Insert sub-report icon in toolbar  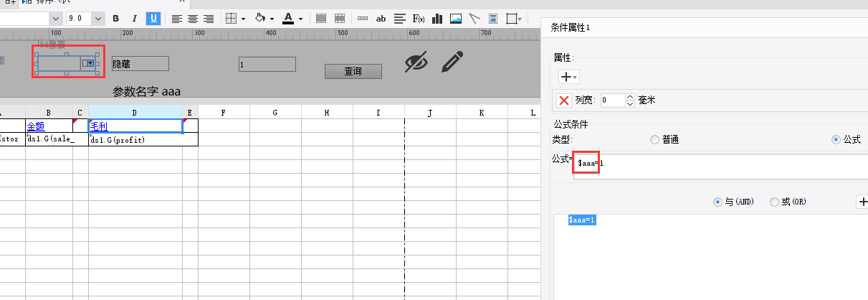click(x=493, y=19)
